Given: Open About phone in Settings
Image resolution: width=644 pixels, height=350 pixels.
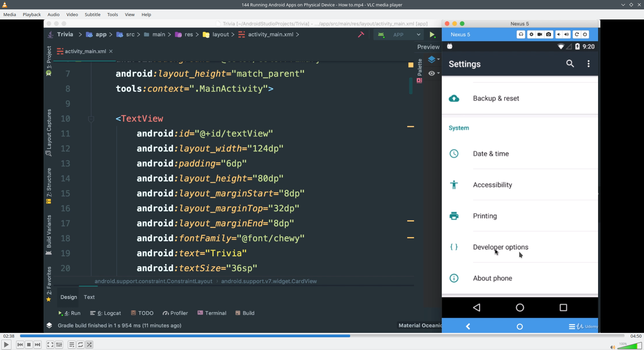Looking at the screenshot, I should tap(520, 278).
